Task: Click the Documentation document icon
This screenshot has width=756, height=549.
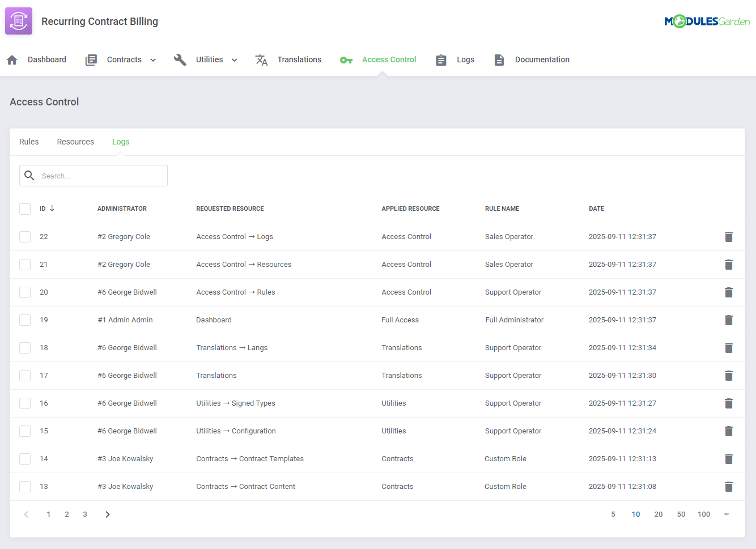Action: [499, 59]
